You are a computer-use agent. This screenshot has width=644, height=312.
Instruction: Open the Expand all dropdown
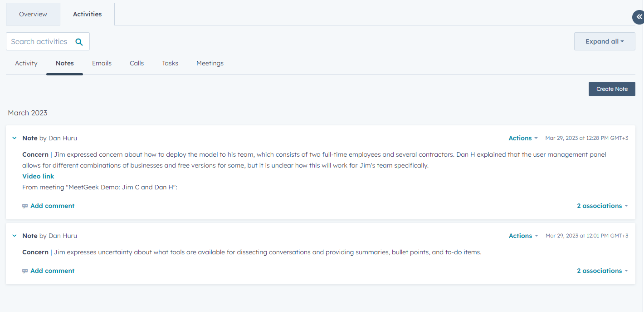[x=605, y=41]
